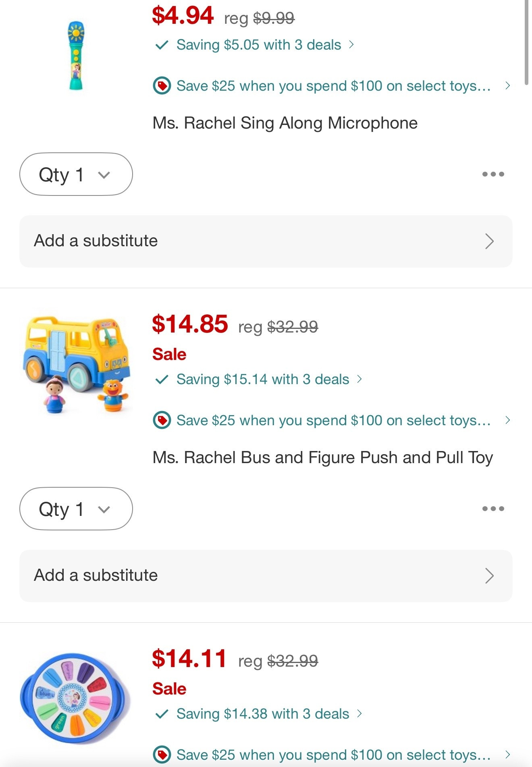Open Ms. Rachel Bus and Figure Push and Pull Toy
This screenshot has height=767, width=532.
click(x=322, y=457)
